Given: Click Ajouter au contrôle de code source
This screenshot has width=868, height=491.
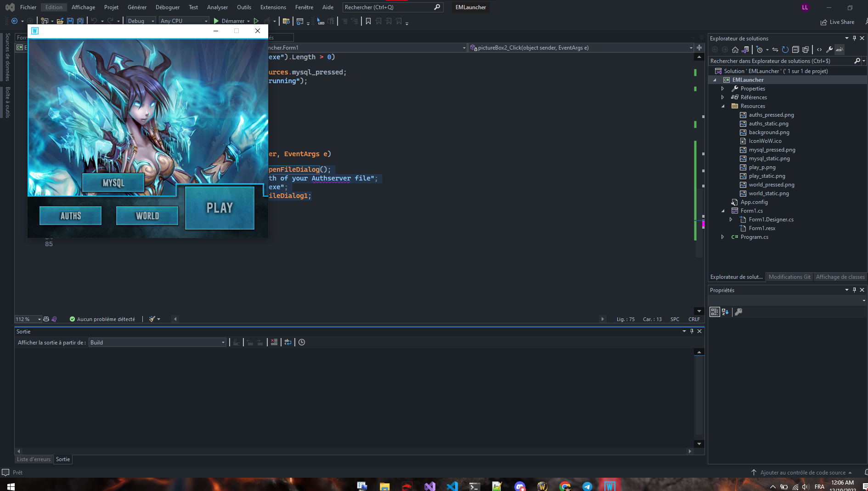Looking at the screenshot, I should pyautogui.click(x=802, y=473).
